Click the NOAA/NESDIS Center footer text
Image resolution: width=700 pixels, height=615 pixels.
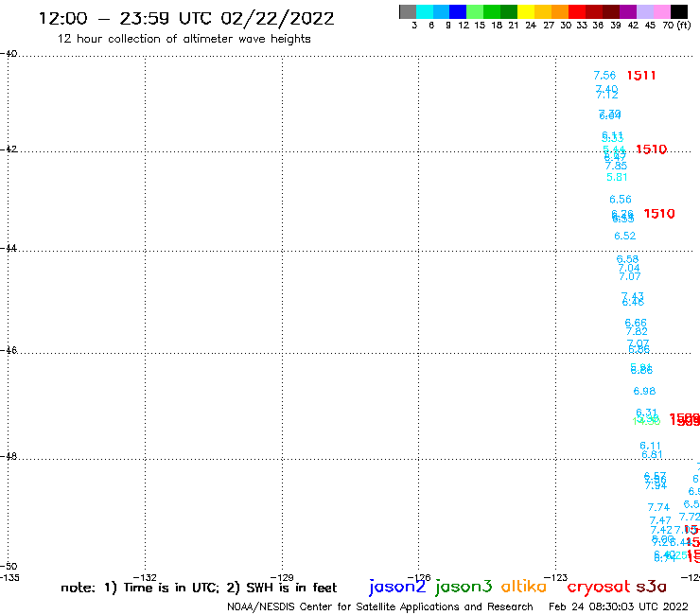point(380,606)
